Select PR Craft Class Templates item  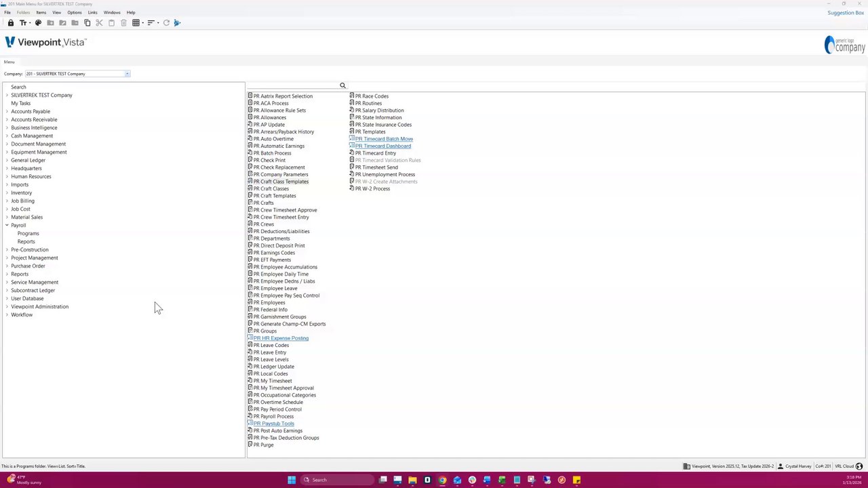(x=281, y=182)
